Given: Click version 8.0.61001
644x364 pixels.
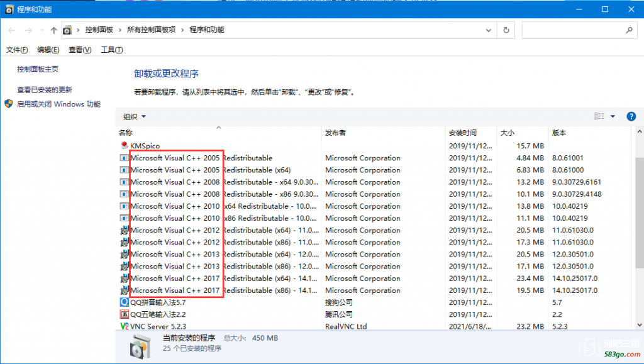Looking at the screenshot, I should 568,158.
